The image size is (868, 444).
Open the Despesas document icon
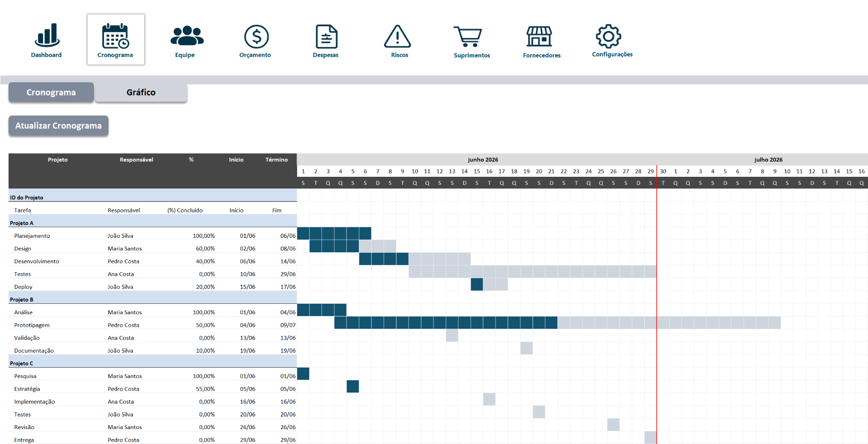326,37
